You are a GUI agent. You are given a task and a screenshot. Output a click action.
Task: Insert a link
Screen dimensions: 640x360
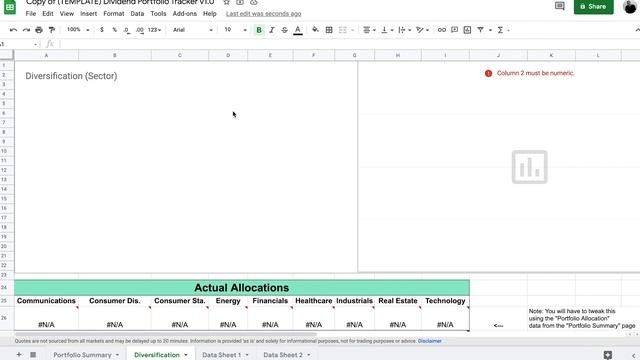pyautogui.click(x=442, y=30)
